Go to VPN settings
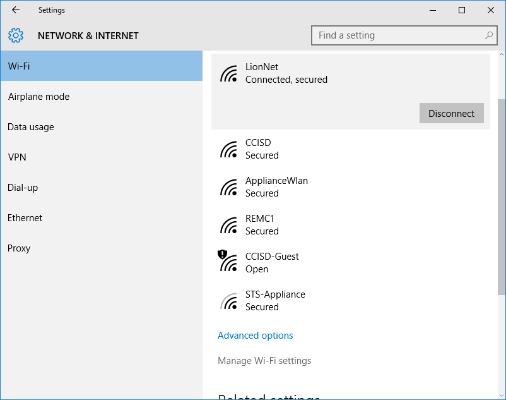506x400 pixels. pos(101,157)
